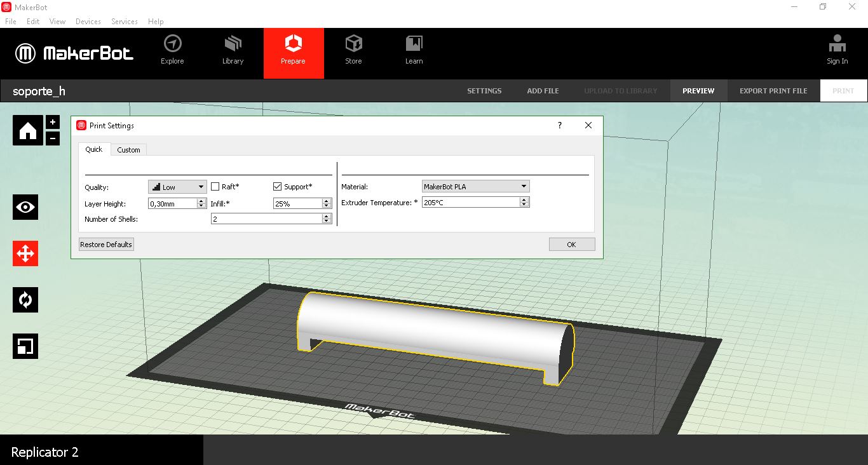868x465 pixels.
Task: Zoom out with the minus button
Action: pyautogui.click(x=52, y=138)
